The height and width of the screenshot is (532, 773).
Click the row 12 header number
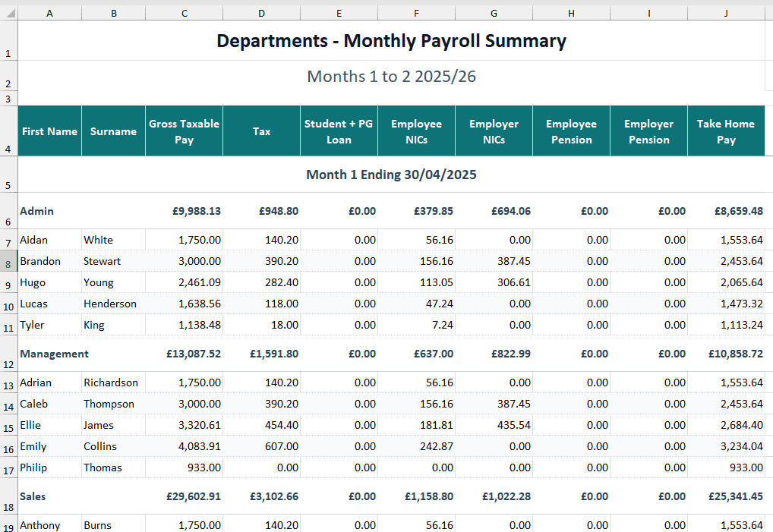8,364
